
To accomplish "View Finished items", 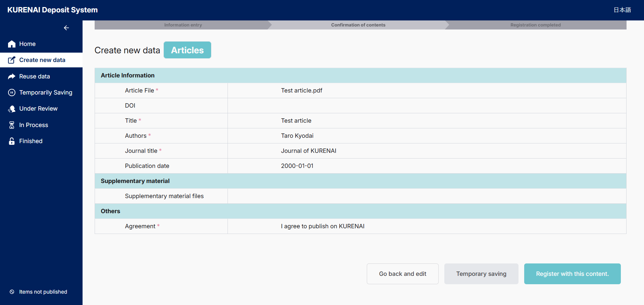I will click(41, 141).
